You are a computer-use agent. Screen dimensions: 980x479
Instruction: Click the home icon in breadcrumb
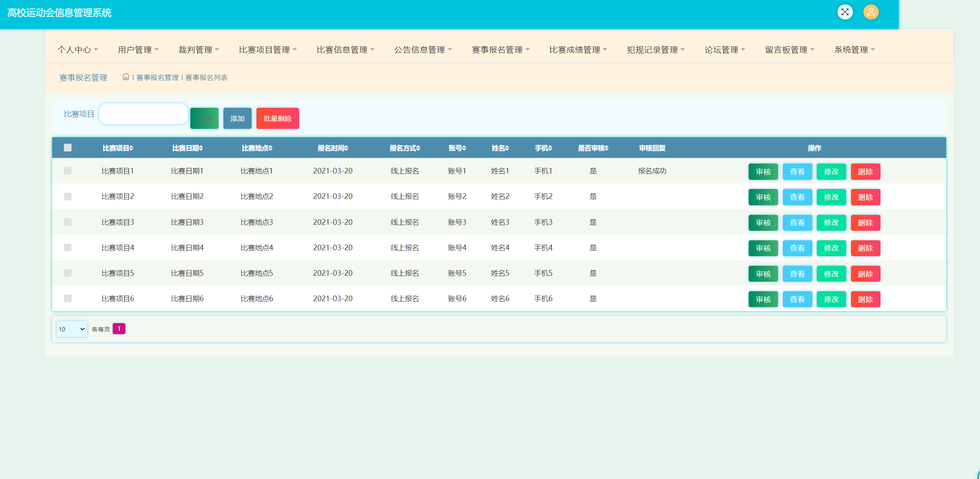tap(126, 77)
